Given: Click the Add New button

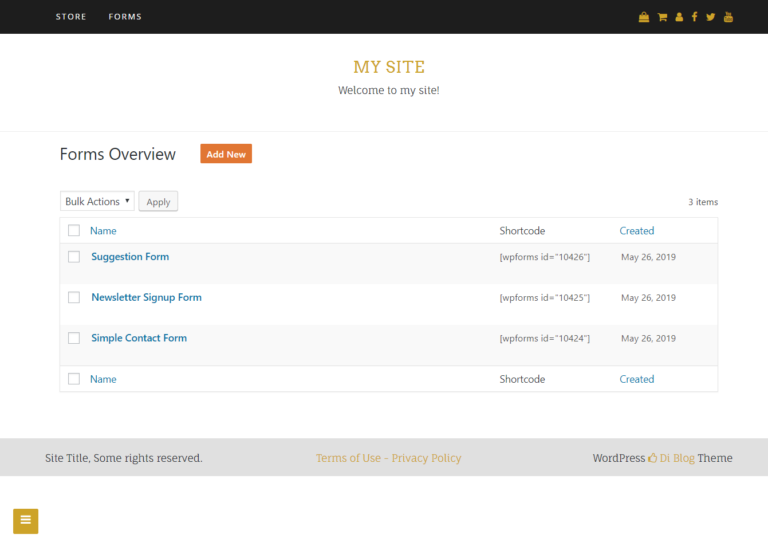Looking at the screenshot, I should click(226, 154).
